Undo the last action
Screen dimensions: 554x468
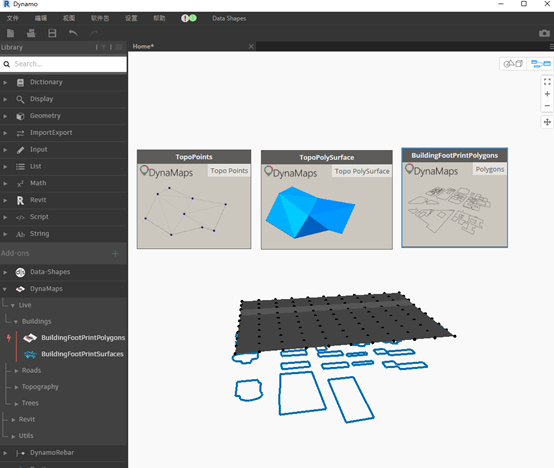click(73, 33)
